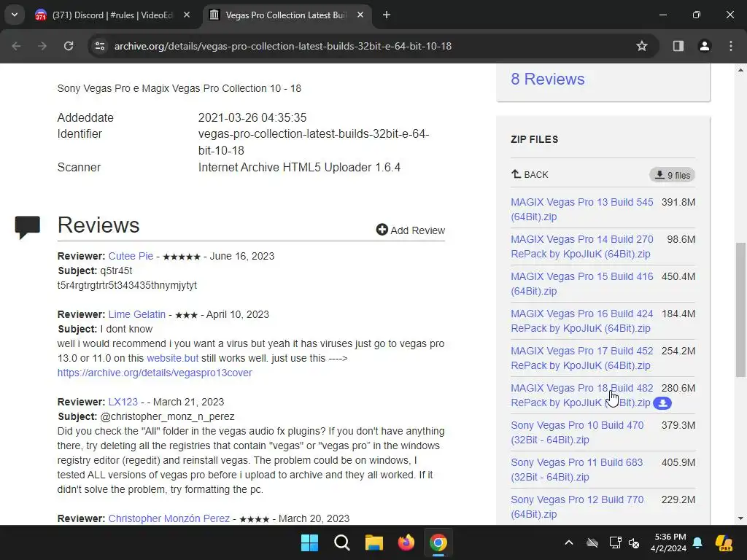Open the clock showing 5:36 PM
The image size is (747, 560).
668,542
